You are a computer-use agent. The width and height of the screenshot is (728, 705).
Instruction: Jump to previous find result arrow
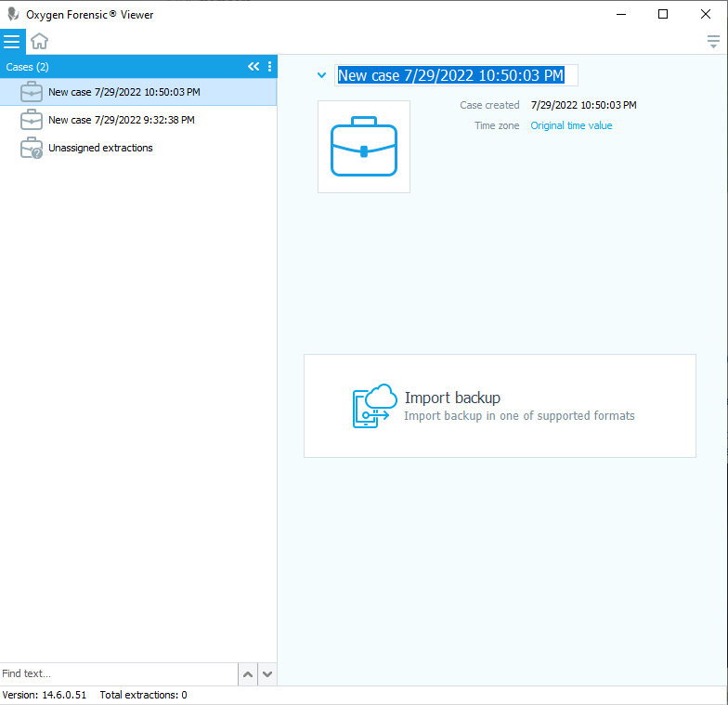(248, 674)
